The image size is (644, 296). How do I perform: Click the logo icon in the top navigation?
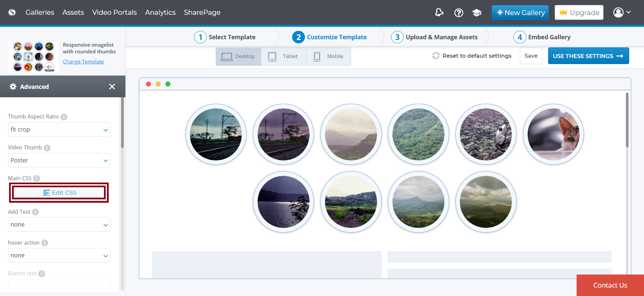(12, 12)
